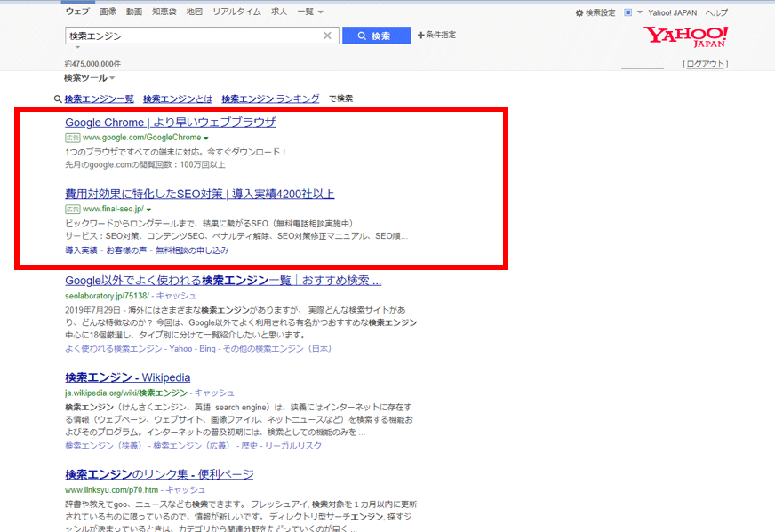Viewport: 775px width, 532px height.
Task: Expand the 検索ツール dropdown
Action: click(89, 78)
